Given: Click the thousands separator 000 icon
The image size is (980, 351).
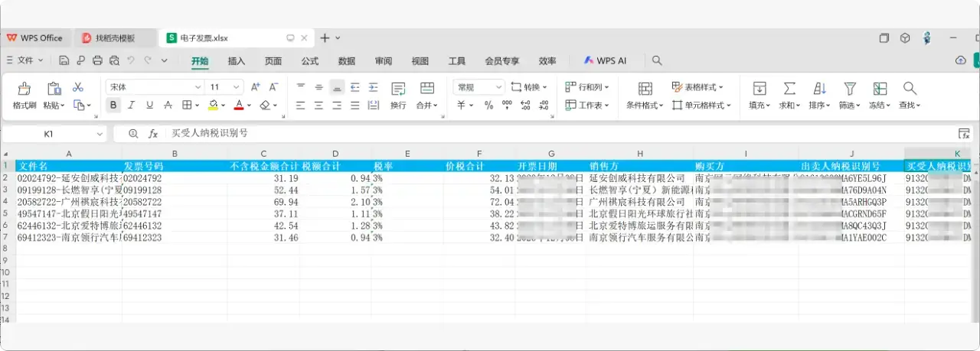Looking at the screenshot, I should point(508,106).
